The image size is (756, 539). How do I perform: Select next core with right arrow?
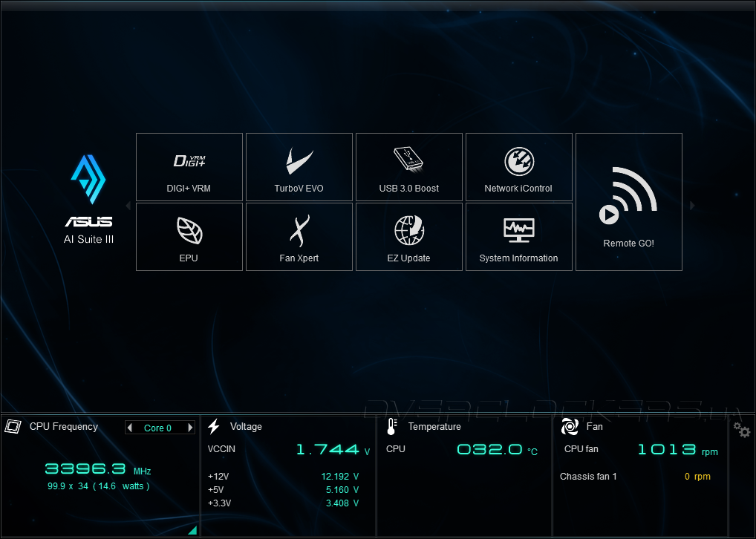tap(190, 428)
